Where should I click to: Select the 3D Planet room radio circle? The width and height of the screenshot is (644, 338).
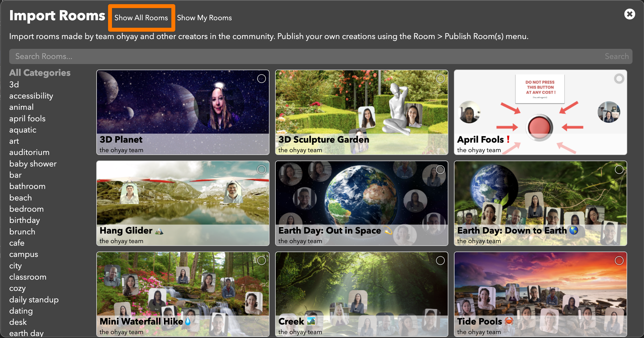tap(261, 79)
